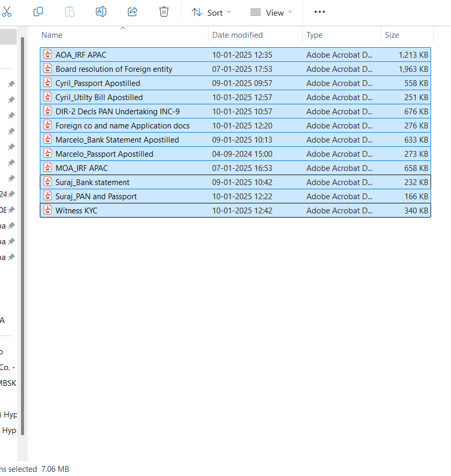Click PDF icon of Board resolution file

48,69
